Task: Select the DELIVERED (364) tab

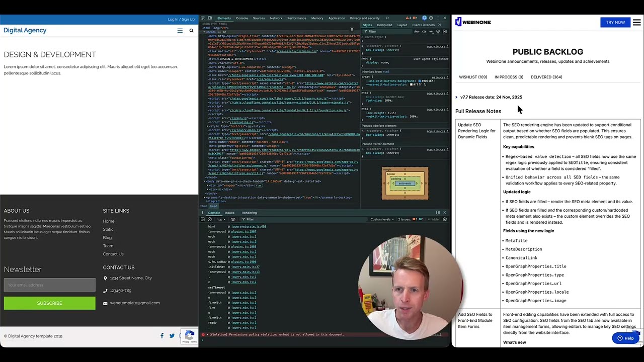Action: (546, 77)
